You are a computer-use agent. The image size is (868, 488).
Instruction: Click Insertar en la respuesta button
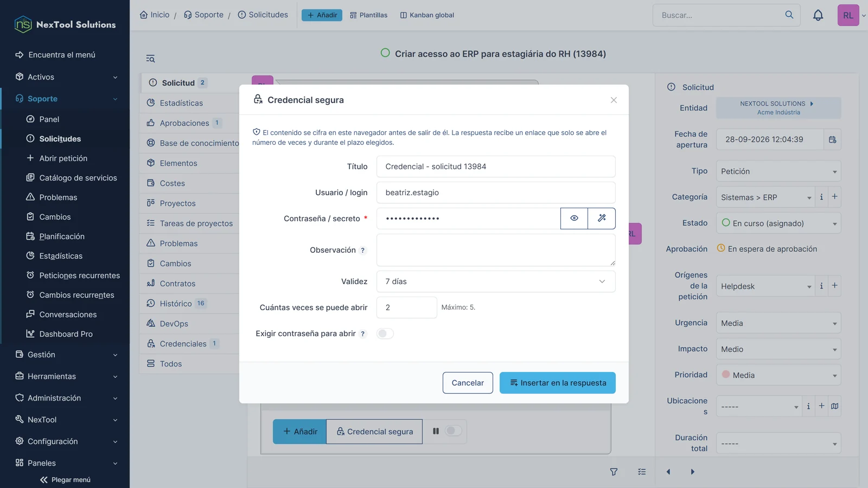[x=558, y=383]
